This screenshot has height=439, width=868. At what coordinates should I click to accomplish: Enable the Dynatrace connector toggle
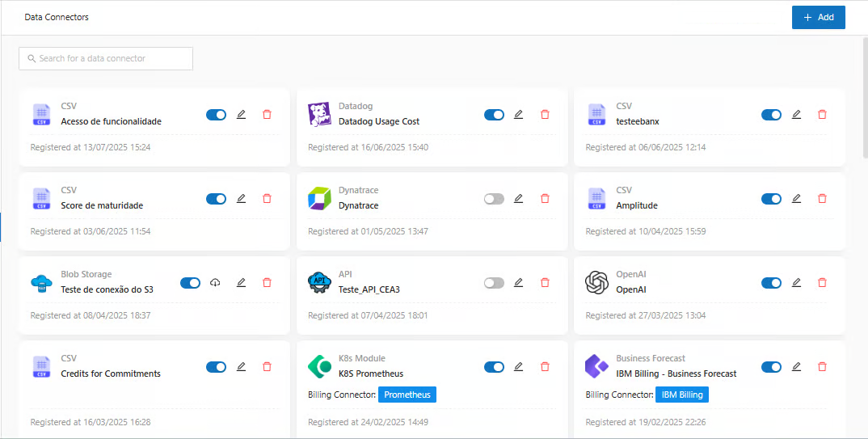494,199
